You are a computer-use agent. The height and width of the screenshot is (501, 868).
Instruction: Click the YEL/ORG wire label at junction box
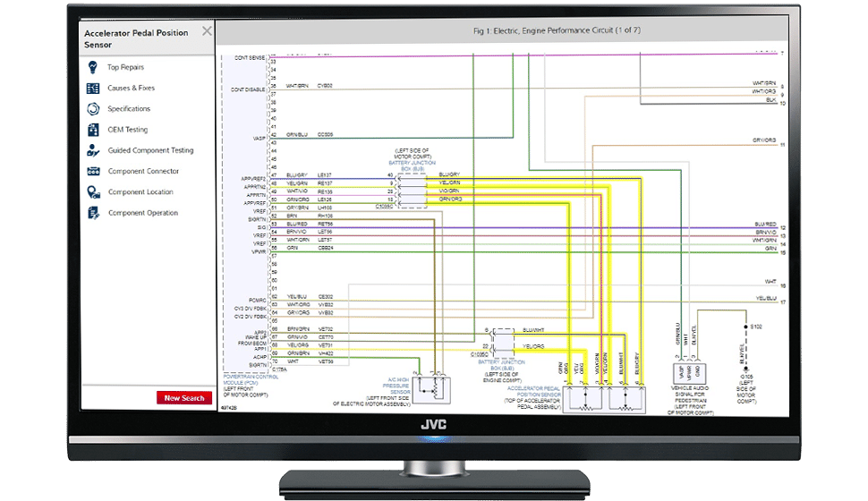pos(533,346)
